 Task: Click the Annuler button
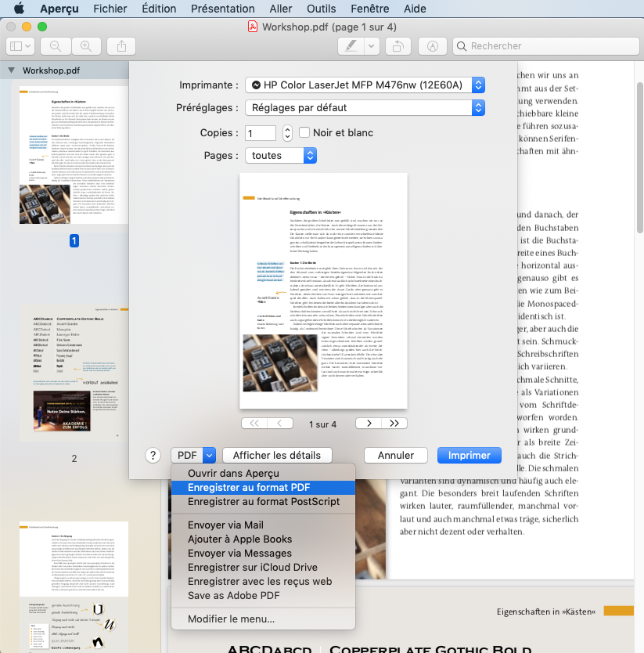pyautogui.click(x=396, y=455)
